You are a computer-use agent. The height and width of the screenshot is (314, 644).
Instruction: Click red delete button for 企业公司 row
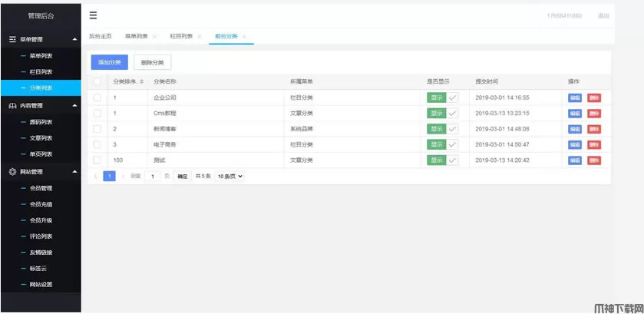tap(594, 98)
